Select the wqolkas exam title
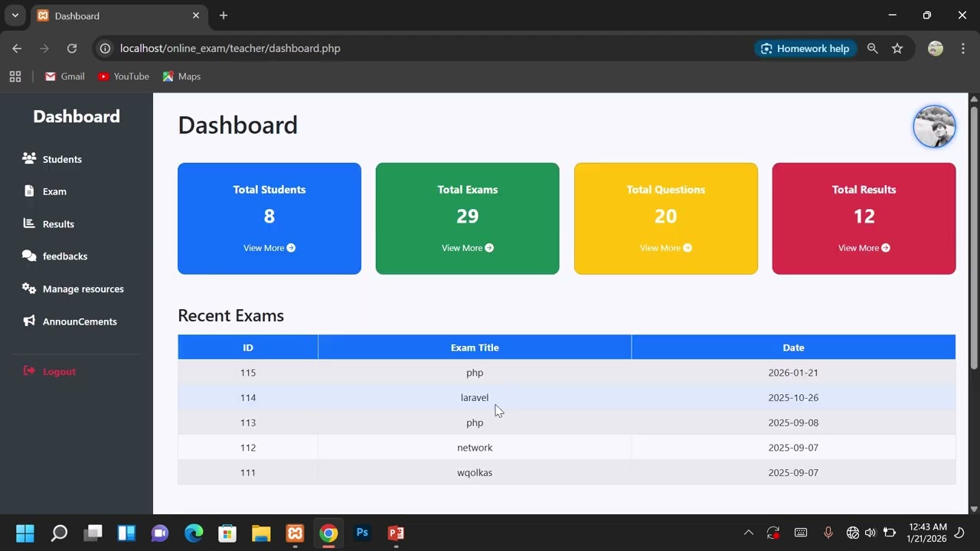This screenshot has height=551, width=980. 475,473
